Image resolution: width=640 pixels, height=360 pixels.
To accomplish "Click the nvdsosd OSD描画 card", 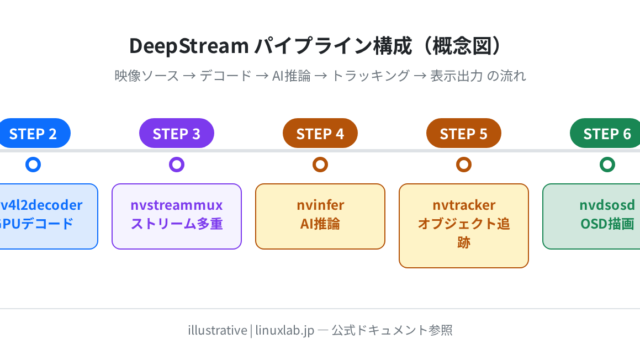I will (591, 216).
